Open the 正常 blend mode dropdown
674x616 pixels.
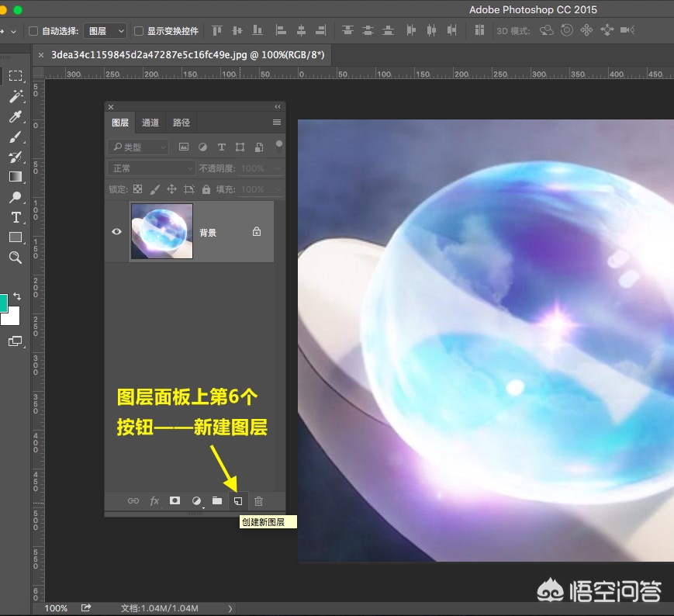[152, 168]
